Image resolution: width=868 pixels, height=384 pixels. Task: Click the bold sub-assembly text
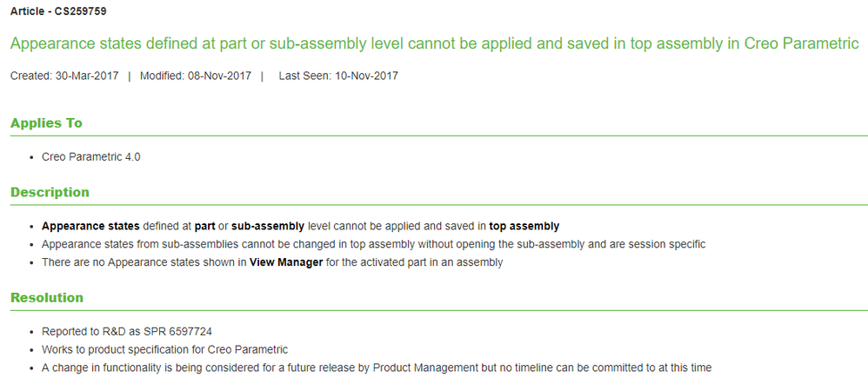pos(267,226)
